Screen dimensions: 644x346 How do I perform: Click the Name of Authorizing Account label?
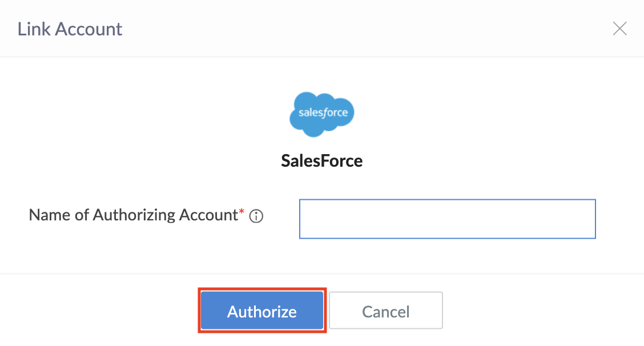tap(132, 215)
